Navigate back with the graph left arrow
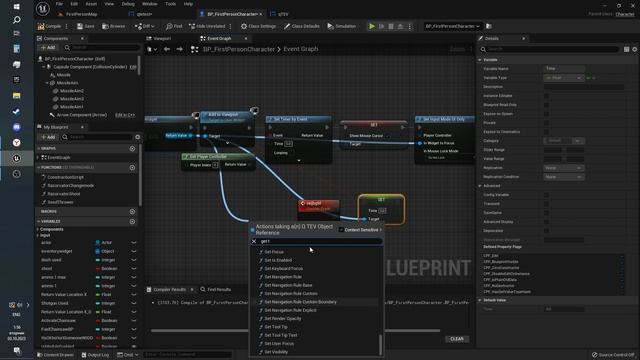 click(167, 49)
